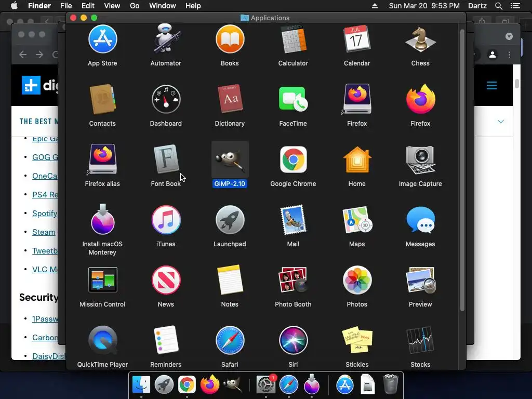Select the Chess app icon

[x=420, y=39]
